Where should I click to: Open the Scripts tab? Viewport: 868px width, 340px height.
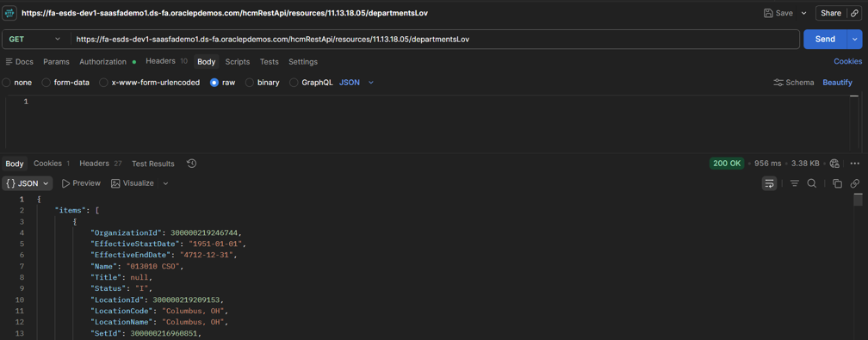[x=238, y=61]
